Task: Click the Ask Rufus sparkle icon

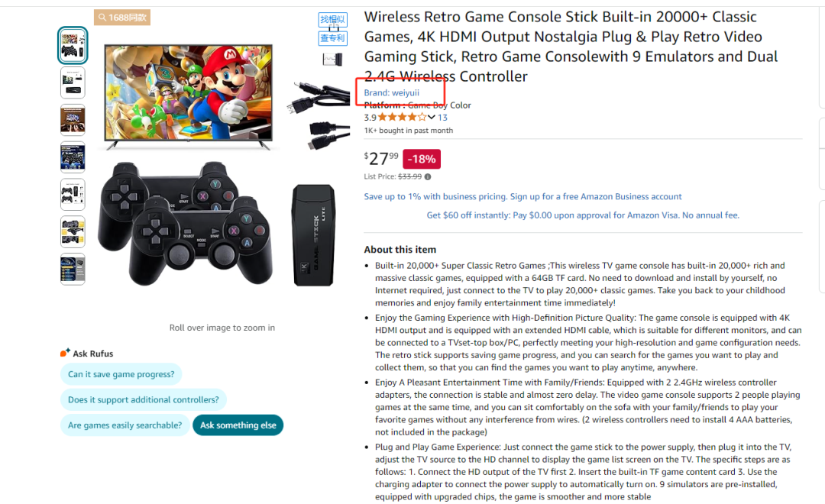Action: 65,353
